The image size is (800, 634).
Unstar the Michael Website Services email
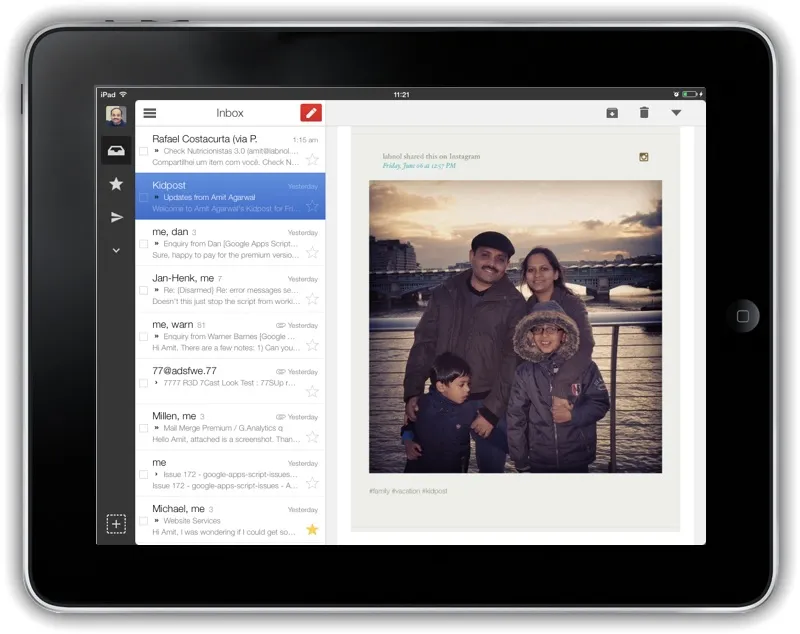[312, 529]
